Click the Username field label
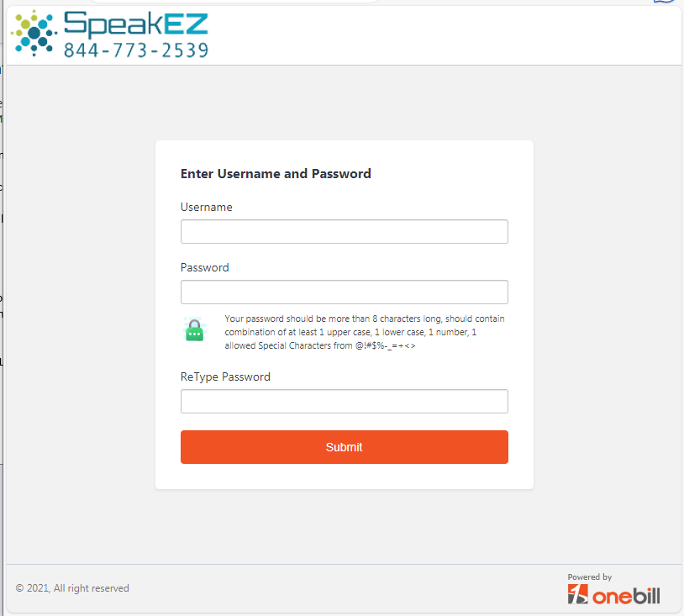This screenshot has width=684, height=616. tap(207, 208)
